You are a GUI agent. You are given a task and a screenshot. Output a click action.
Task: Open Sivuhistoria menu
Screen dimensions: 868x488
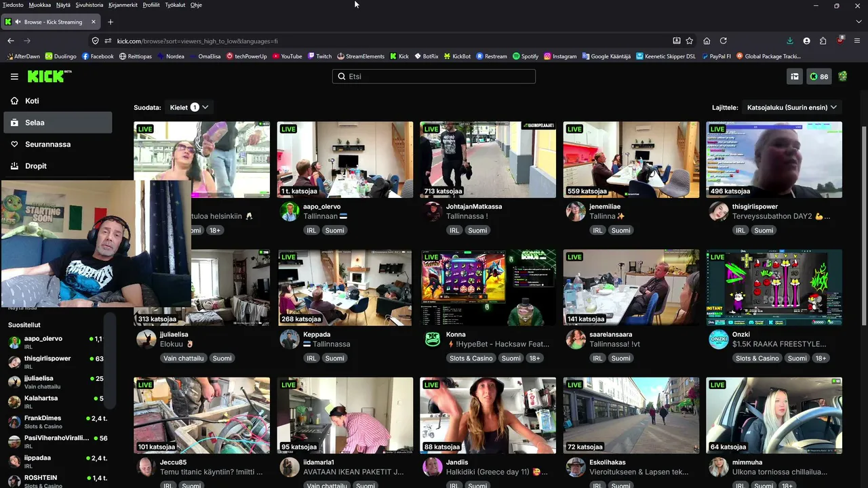tap(90, 5)
